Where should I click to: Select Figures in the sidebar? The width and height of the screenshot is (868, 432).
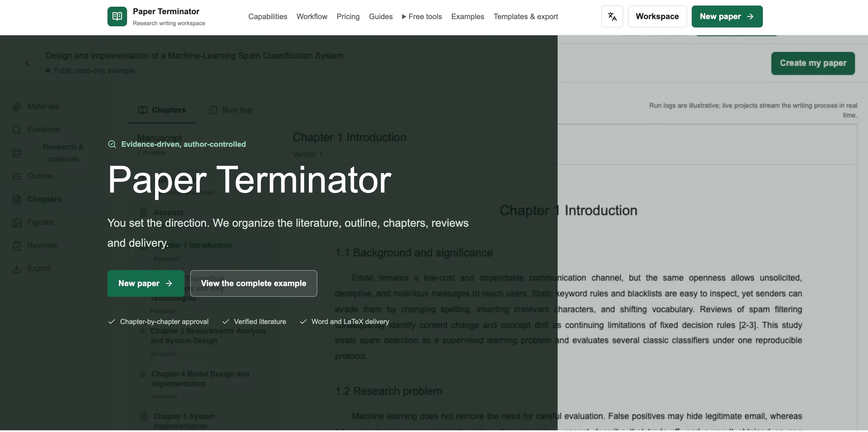tap(41, 222)
